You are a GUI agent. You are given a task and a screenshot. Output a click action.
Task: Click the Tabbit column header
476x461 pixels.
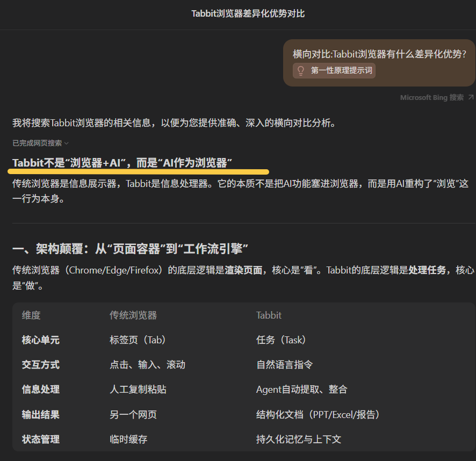(x=269, y=315)
